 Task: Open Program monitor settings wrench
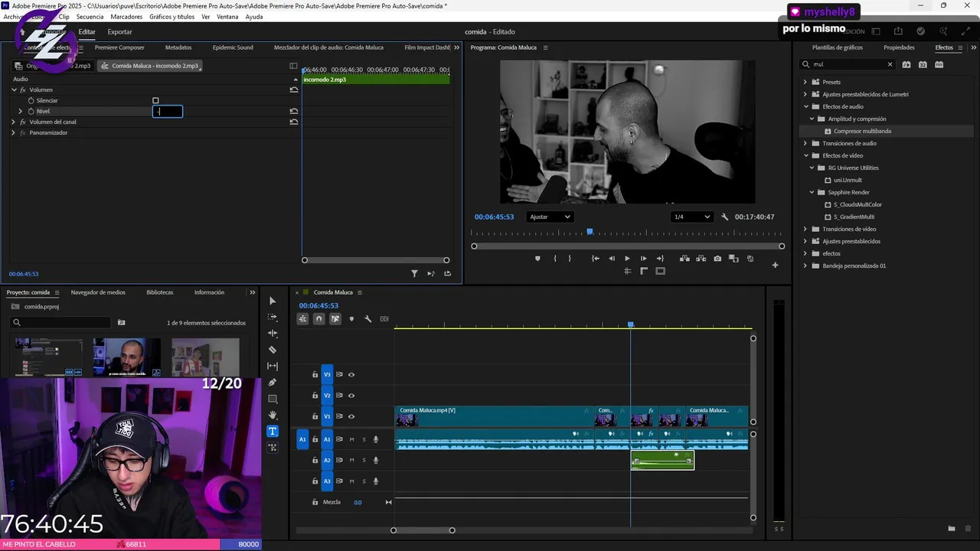coord(725,217)
